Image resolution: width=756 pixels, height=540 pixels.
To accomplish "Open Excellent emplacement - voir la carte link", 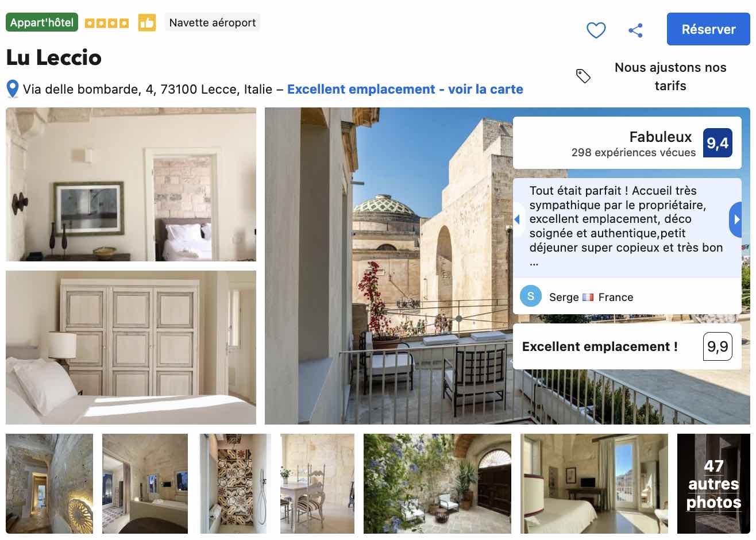I will click(x=405, y=89).
